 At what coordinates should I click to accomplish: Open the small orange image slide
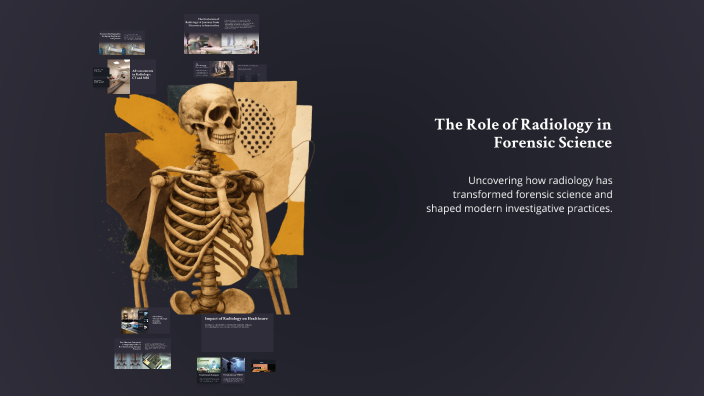click(264, 367)
